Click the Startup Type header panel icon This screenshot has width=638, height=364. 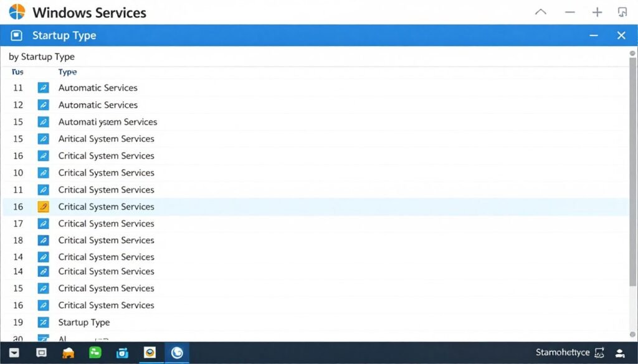(x=18, y=35)
